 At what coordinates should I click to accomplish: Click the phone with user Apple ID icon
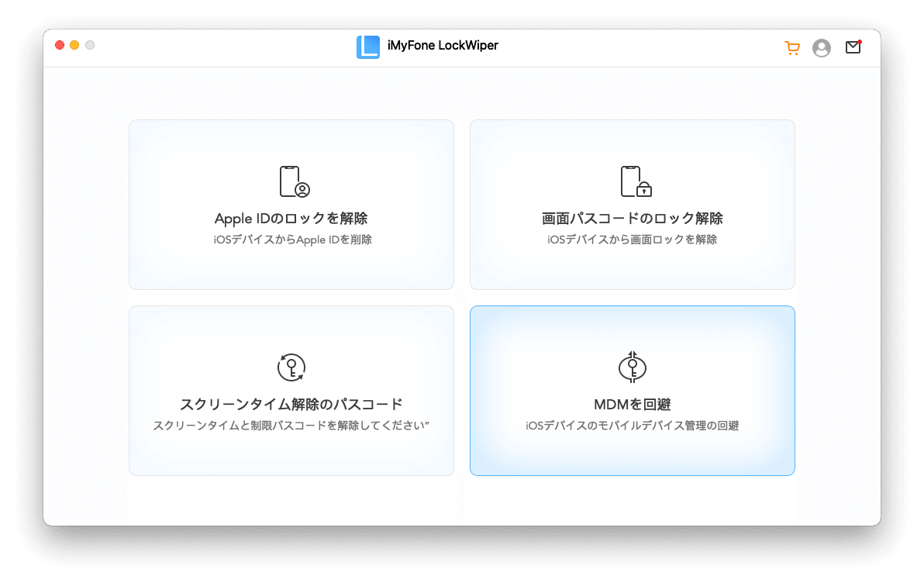coord(294,181)
